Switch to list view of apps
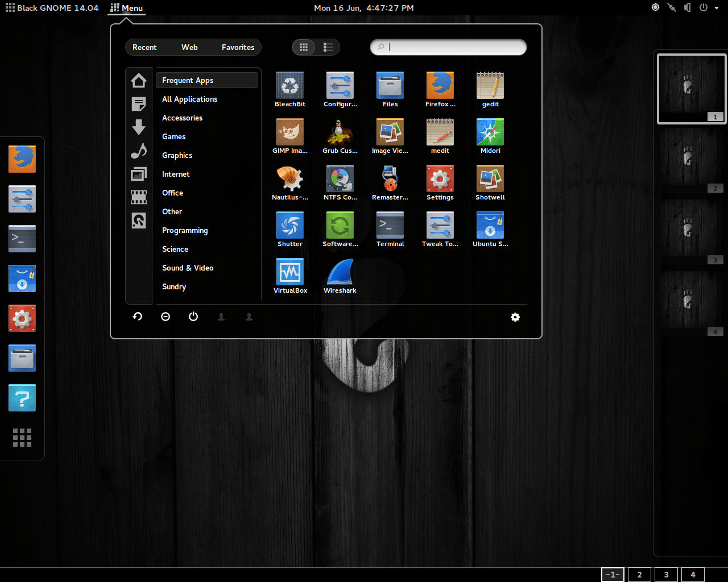 click(x=328, y=47)
